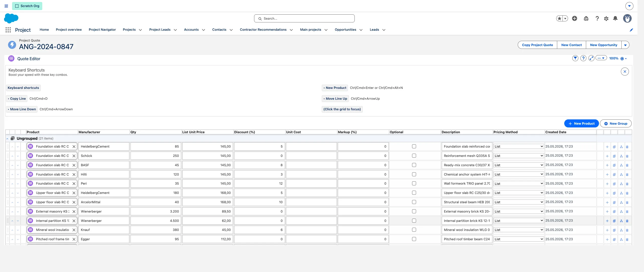Open Pricing Method dropdown on Hilti row

click(x=518, y=174)
